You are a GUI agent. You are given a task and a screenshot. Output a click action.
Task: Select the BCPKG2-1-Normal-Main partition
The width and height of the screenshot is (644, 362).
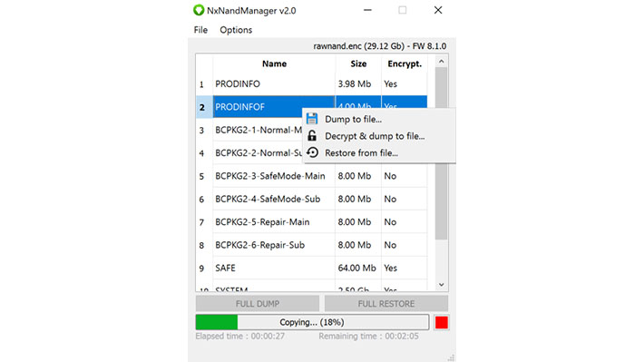(x=258, y=130)
